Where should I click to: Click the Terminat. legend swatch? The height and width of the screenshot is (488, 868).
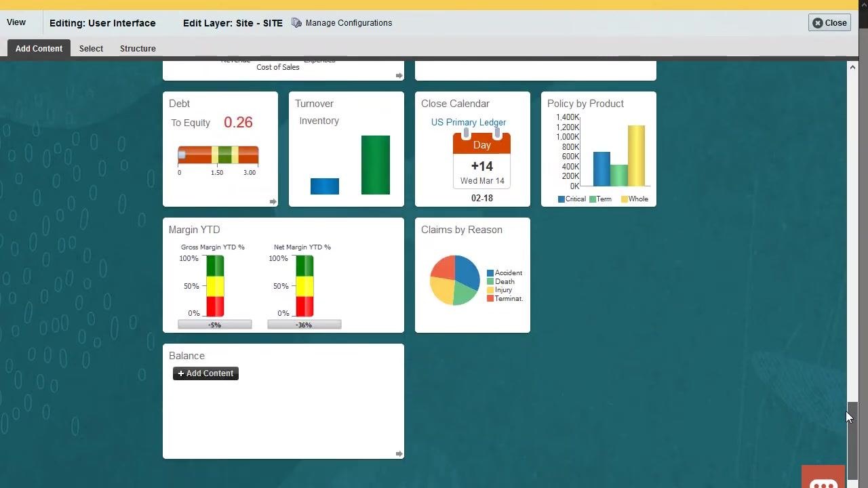[x=490, y=299]
